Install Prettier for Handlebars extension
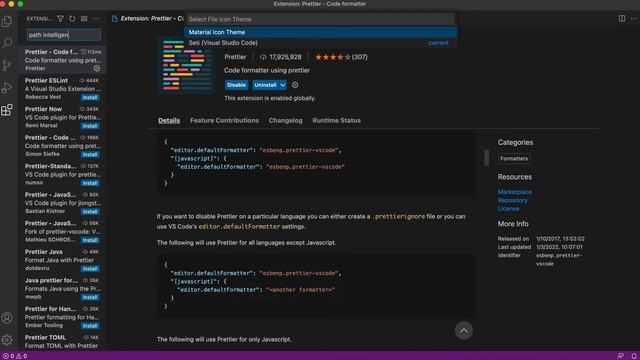The height and width of the screenshot is (360, 640). coord(90,326)
